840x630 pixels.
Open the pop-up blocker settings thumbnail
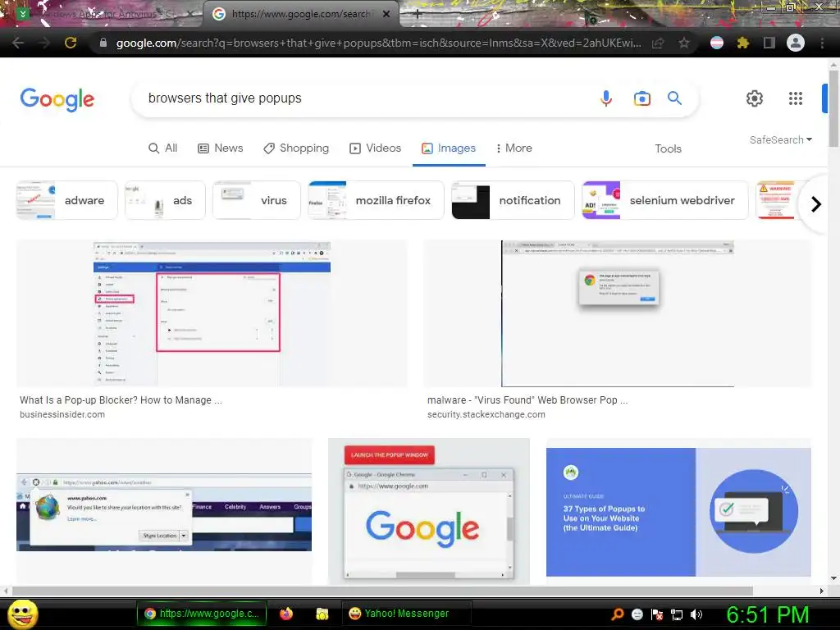[212, 313]
